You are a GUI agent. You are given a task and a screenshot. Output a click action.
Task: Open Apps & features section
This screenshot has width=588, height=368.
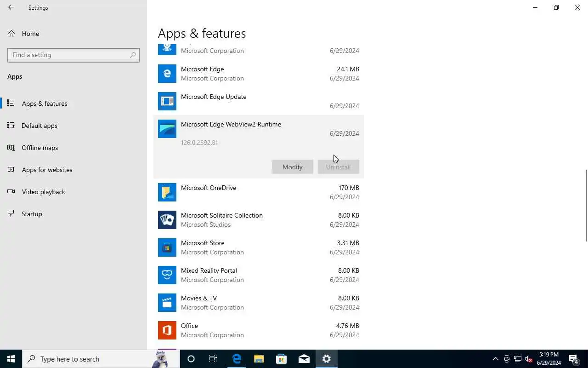tap(73, 103)
